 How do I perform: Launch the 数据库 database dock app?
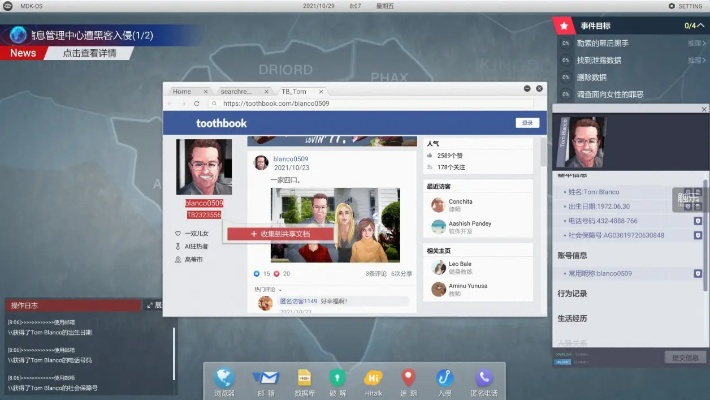coord(304,378)
